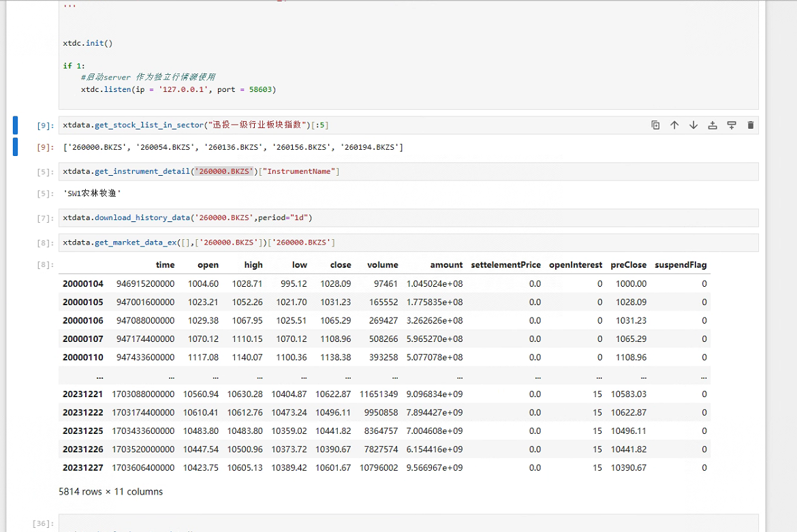This screenshot has height=532, width=797.
Task: Click the "openInterest" column header
Action: [x=576, y=265]
